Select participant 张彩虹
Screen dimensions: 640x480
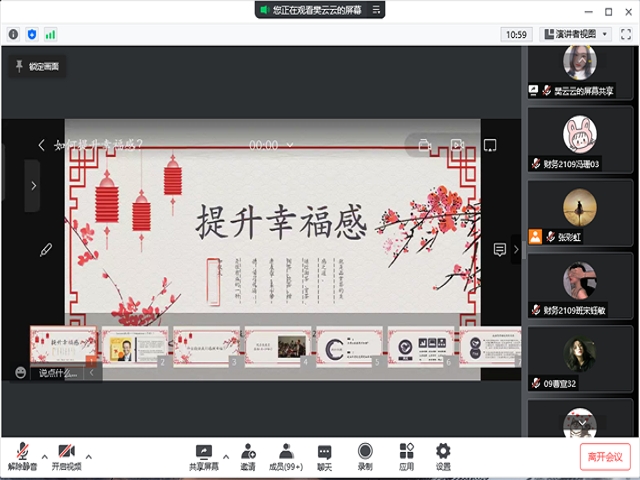(580, 213)
